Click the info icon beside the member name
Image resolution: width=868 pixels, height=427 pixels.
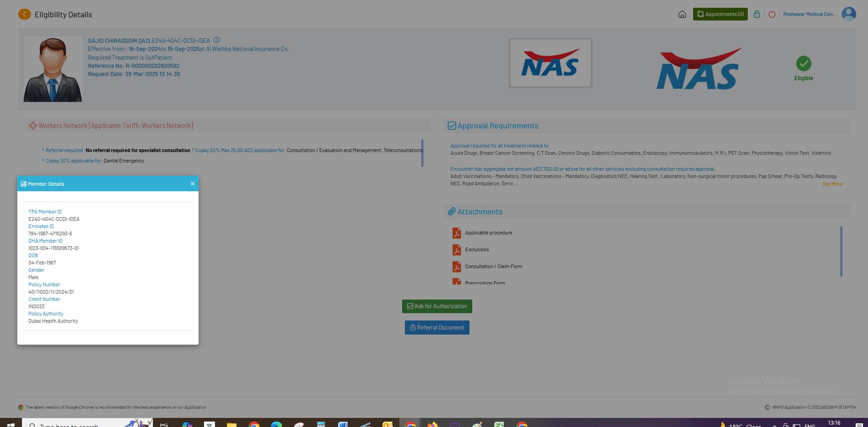pos(217,40)
